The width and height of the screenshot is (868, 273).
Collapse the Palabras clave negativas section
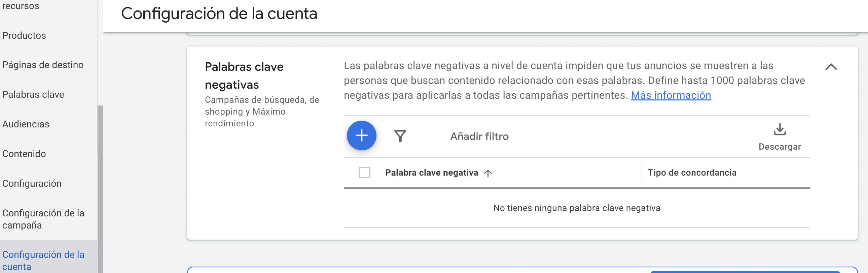tap(831, 67)
